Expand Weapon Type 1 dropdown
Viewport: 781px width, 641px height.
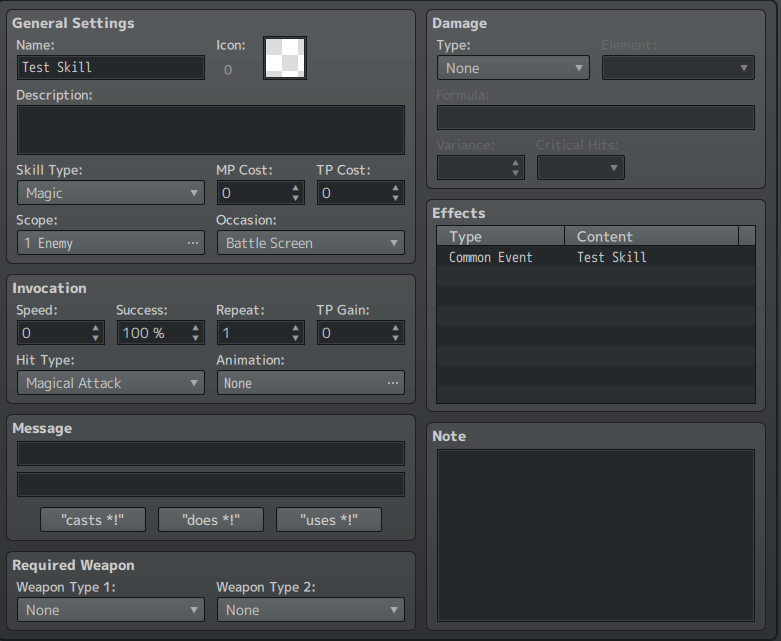[x=110, y=610]
